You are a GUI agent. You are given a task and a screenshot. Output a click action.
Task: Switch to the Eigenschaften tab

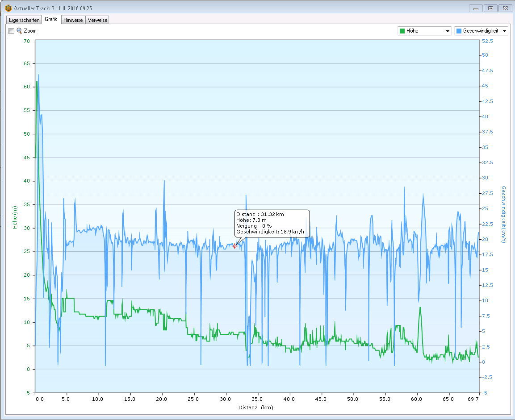tap(24, 20)
